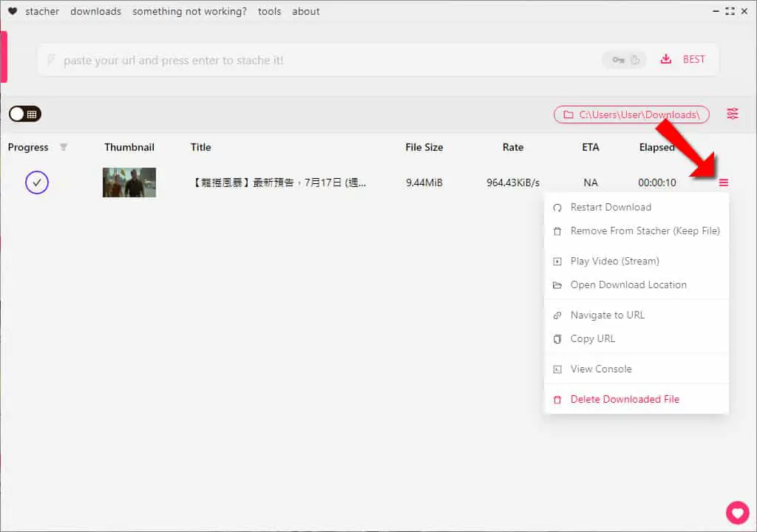This screenshot has height=532, width=757.
Task: Choose Copy URL from the menu
Action: click(x=637, y=339)
